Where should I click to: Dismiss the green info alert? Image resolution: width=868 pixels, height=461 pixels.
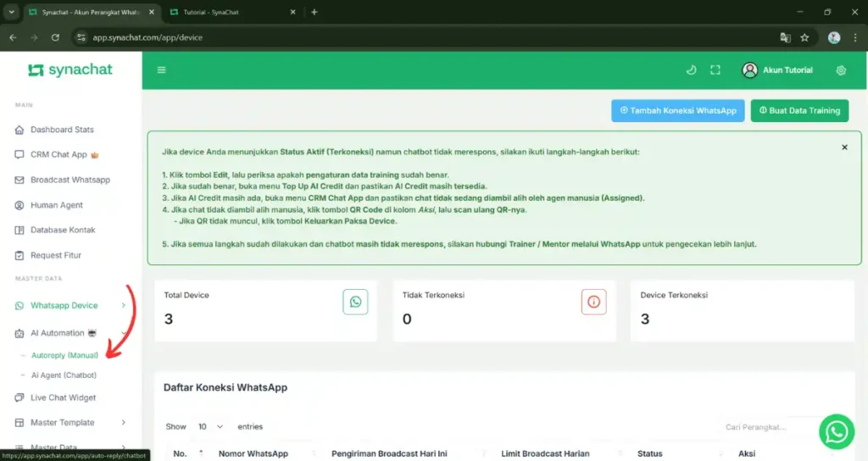[844, 147]
